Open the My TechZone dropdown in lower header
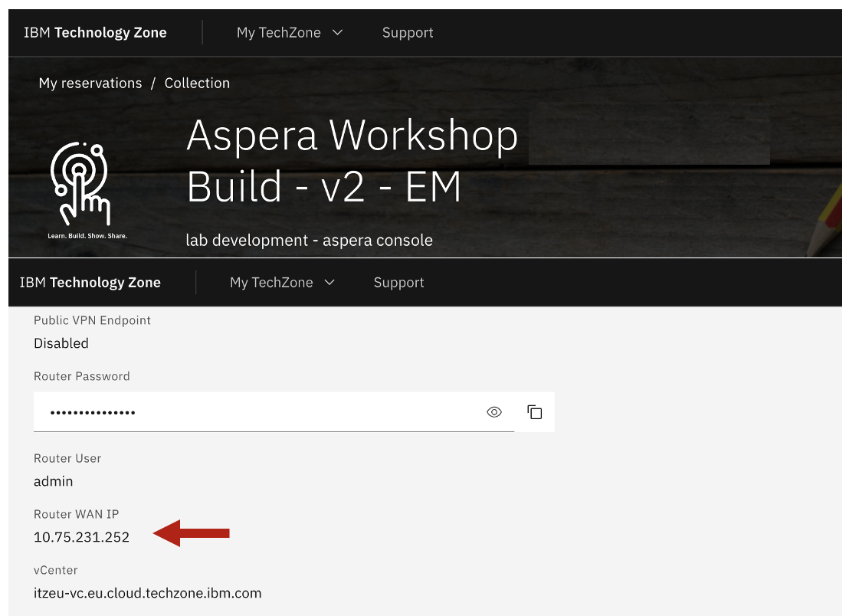The image size is (849, 616). click(282, 283)
